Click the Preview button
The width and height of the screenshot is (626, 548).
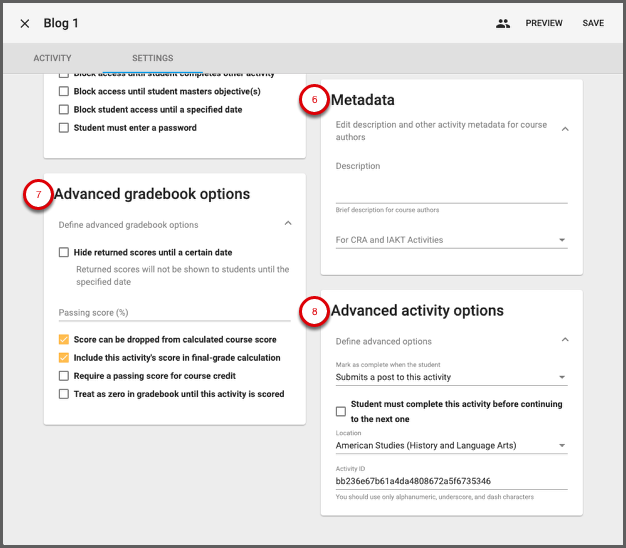tap(544, 23)
